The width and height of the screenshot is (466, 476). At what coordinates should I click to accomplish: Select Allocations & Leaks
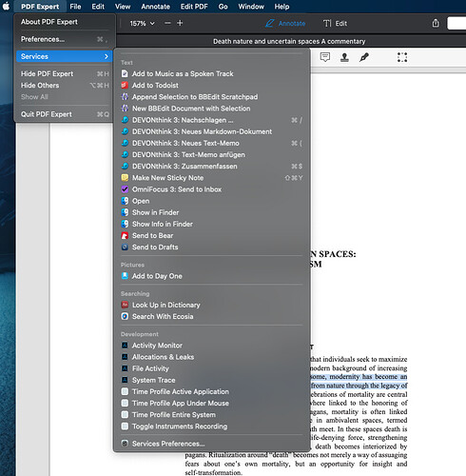212,357
